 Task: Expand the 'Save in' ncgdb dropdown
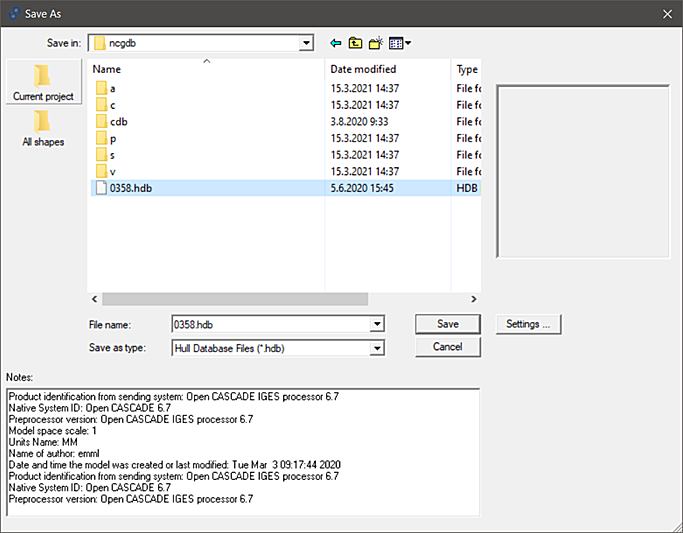click(306, 43)
